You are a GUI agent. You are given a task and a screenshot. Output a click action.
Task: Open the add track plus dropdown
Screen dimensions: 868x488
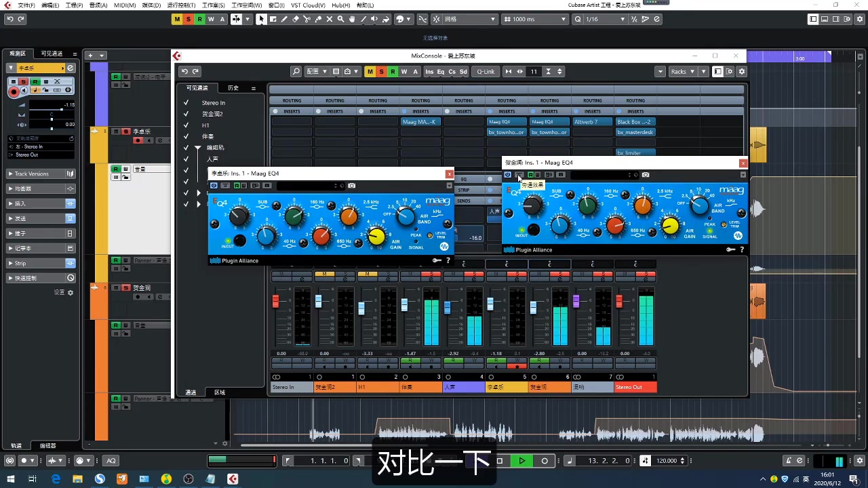pos(96,55)
